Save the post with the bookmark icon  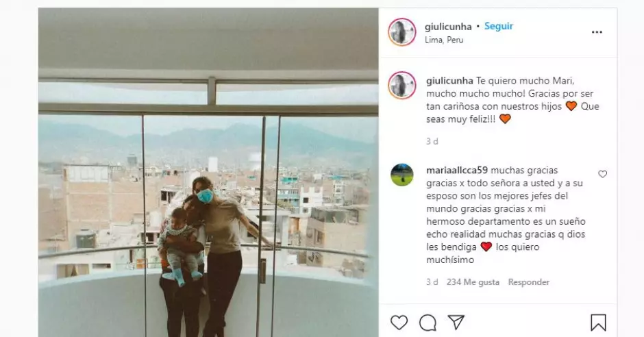pos(598,323)
